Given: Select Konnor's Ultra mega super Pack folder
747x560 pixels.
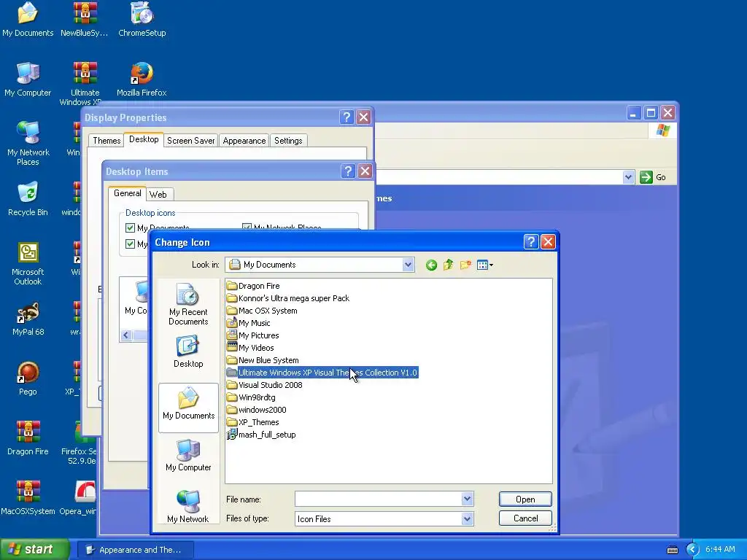Looking at the screenshot, I should [x=288, y=298].
